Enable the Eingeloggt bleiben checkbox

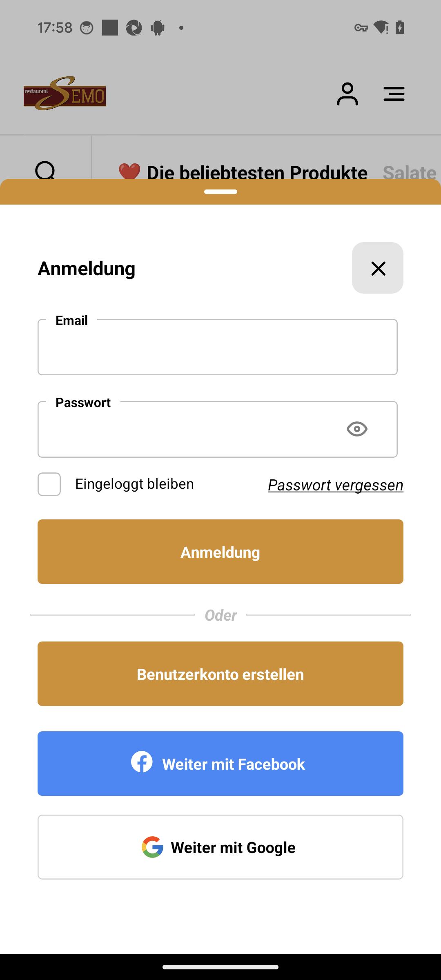tap(49, 484)
